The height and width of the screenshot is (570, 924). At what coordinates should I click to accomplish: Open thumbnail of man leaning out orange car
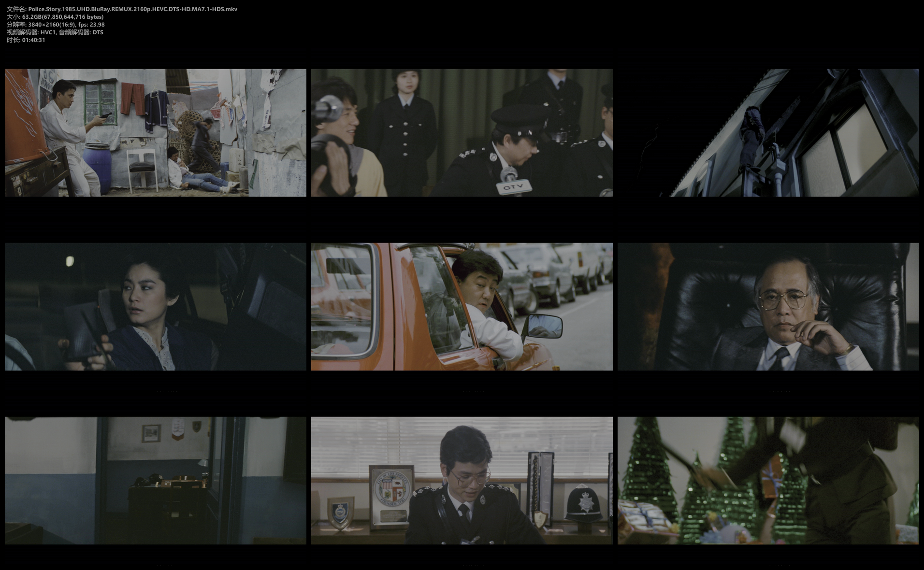tap(462, 307)
